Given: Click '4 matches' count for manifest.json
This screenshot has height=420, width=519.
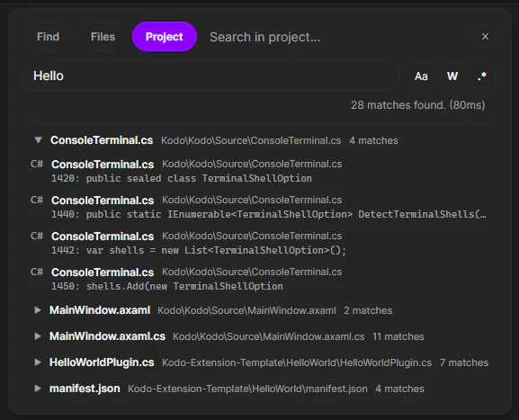Looking at the screenshot, I should (x=399, y=389).
